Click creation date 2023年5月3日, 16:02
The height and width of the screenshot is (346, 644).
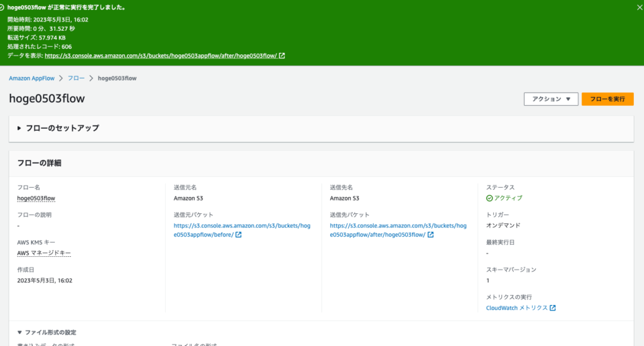pyautogui.click(x=45, y=281)
